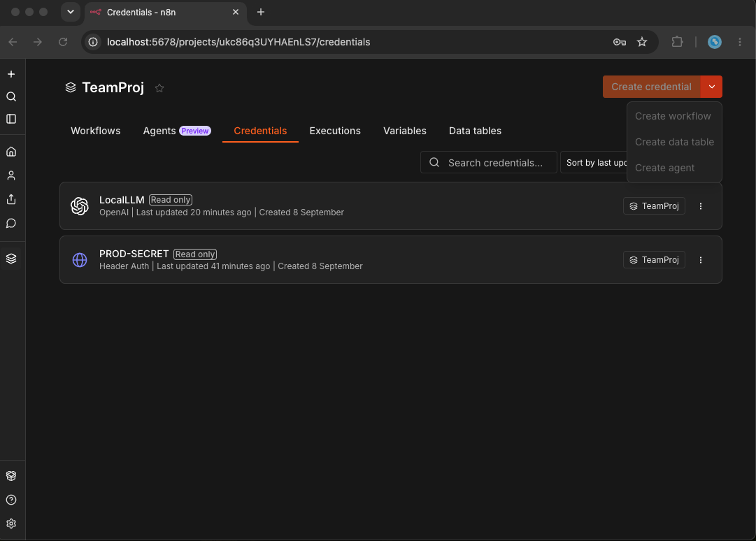Click the share/upload icon in the sidebar
This screenshot has width=756, height=541.
point(11,199)
